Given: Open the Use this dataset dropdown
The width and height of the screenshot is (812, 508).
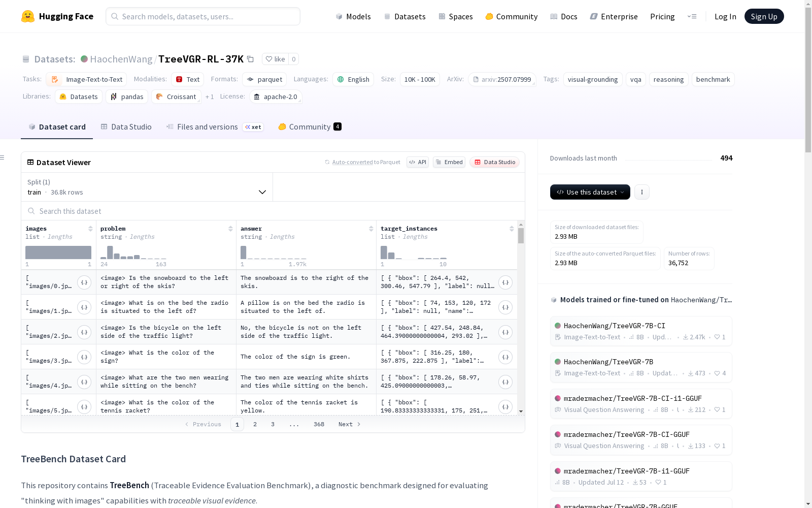Looking at the screenshot, I should 590,192.
